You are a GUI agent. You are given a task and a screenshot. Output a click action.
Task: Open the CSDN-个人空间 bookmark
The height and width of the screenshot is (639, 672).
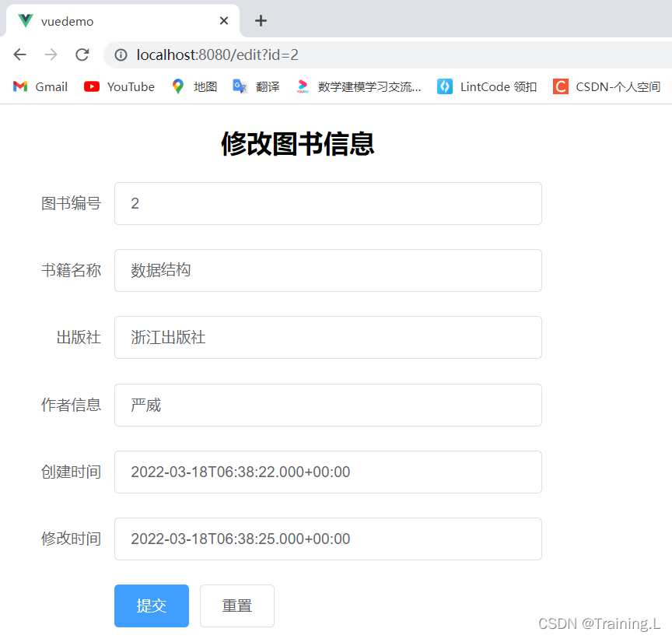point(607,86)
